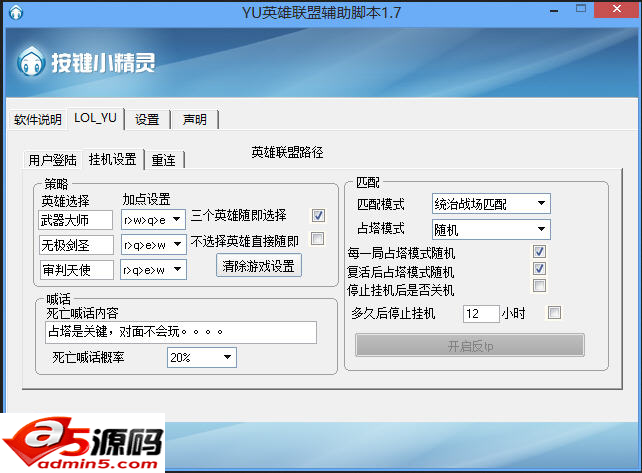Image resolution: width=642 pixels, height=473 pixels.
Task: Maximize the script window
Action: (x=581, y=9)
